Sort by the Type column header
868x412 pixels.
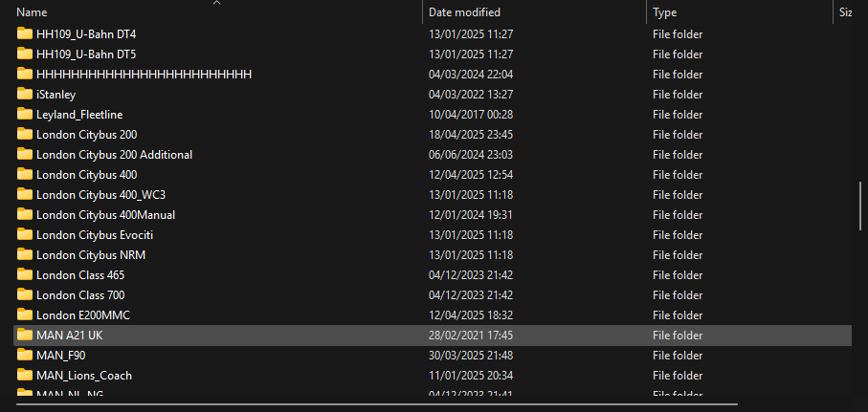[664, 12]
